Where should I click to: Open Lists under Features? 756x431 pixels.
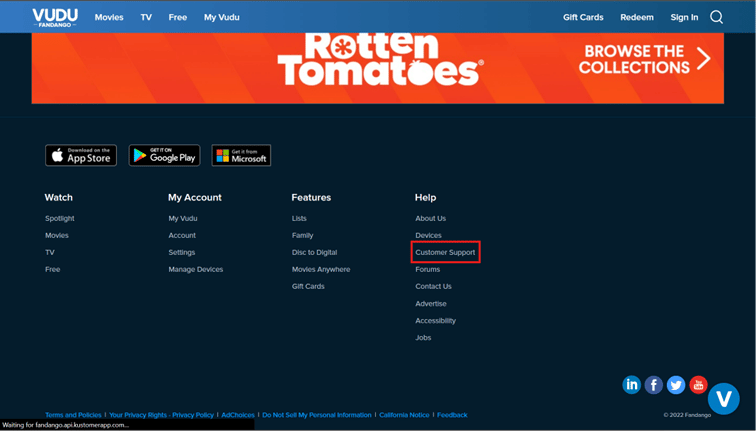tap(299, 218)
